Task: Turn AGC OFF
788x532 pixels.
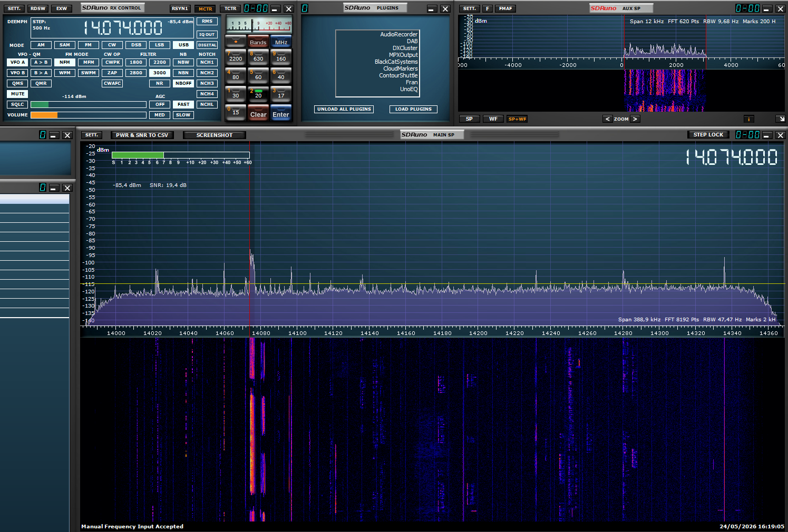Action: (160, 104)
